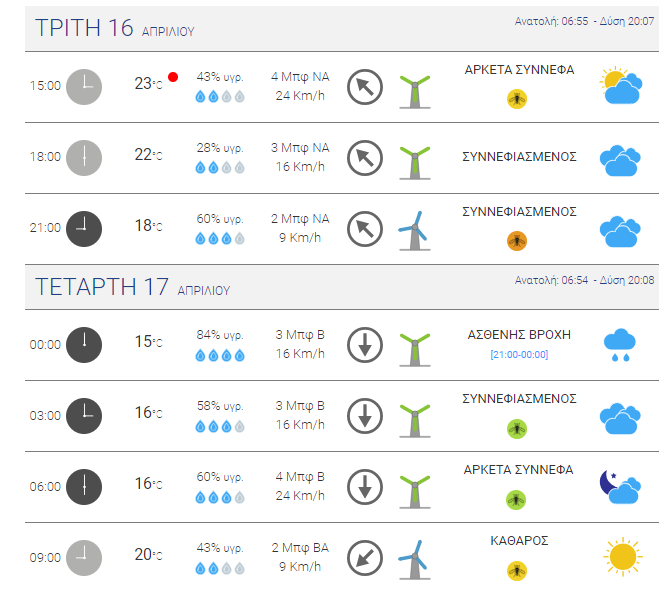Click the dark clock icon at 06:00
This screenshot has width=666, height=593.
[x=84, y=487]
